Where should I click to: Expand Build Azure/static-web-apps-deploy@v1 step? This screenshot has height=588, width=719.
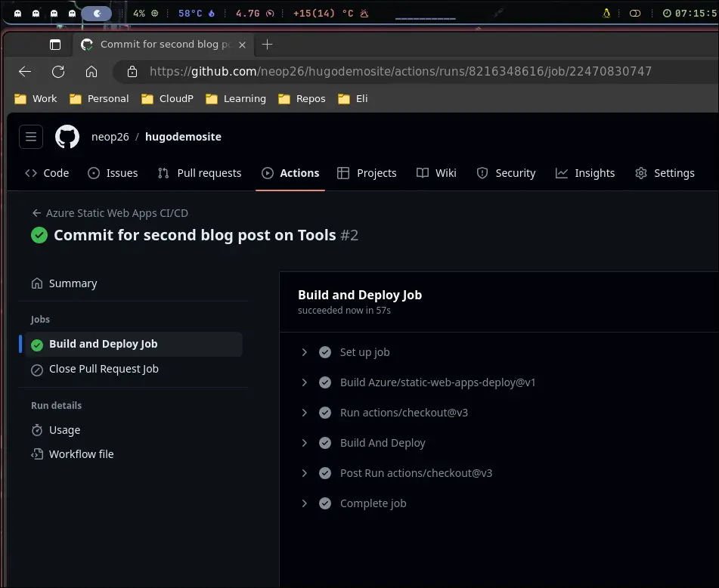click(x=305, y=382)
